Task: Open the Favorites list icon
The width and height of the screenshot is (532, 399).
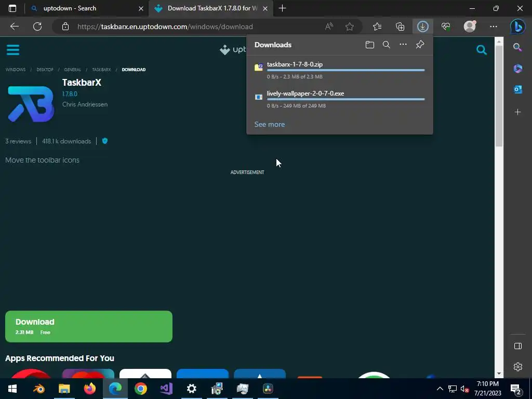Action: pos(377,26)
